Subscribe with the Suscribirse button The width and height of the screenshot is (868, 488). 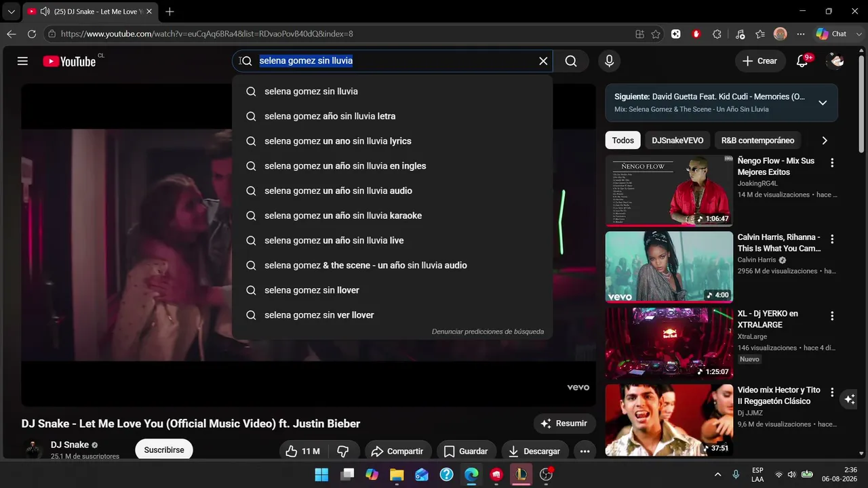click(164, 450)
